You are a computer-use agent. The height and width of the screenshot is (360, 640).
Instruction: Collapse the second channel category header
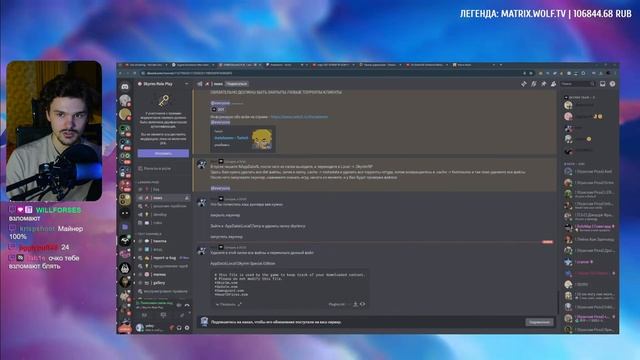tap(149, 234)
